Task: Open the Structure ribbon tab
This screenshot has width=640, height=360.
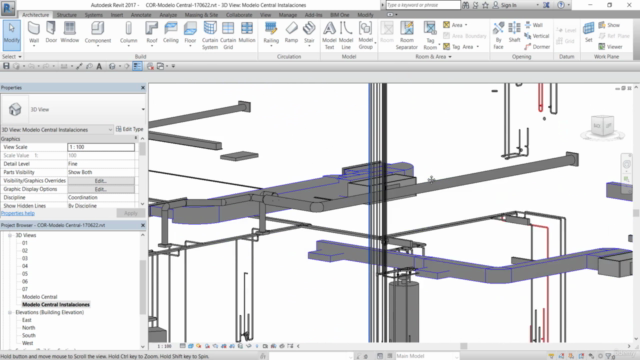Action: [67, 15]
